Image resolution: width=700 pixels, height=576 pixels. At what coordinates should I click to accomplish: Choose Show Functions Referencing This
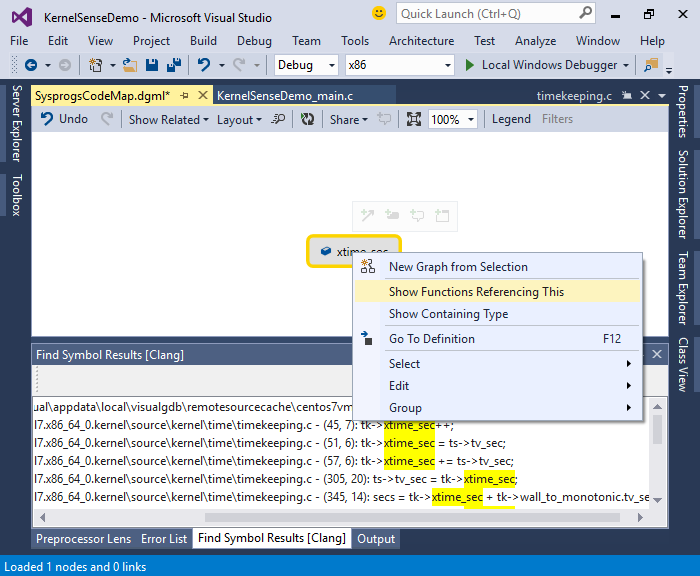click(x=498, y=292)
